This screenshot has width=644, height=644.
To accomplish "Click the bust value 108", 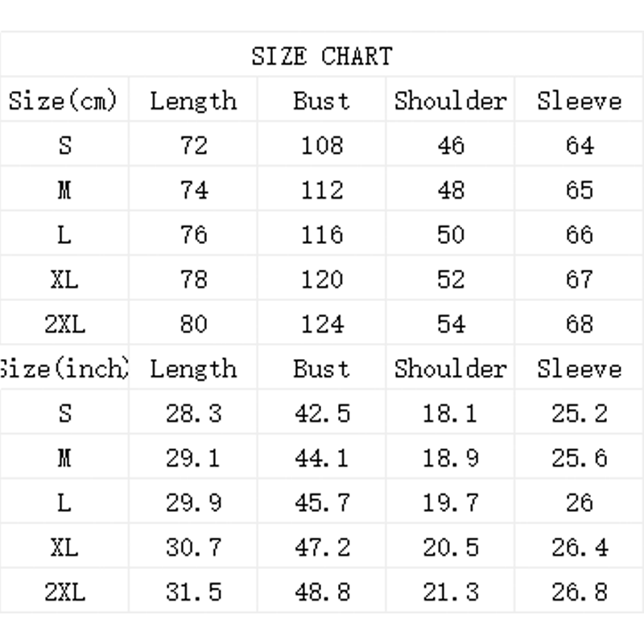I will (x=322, y=146).
